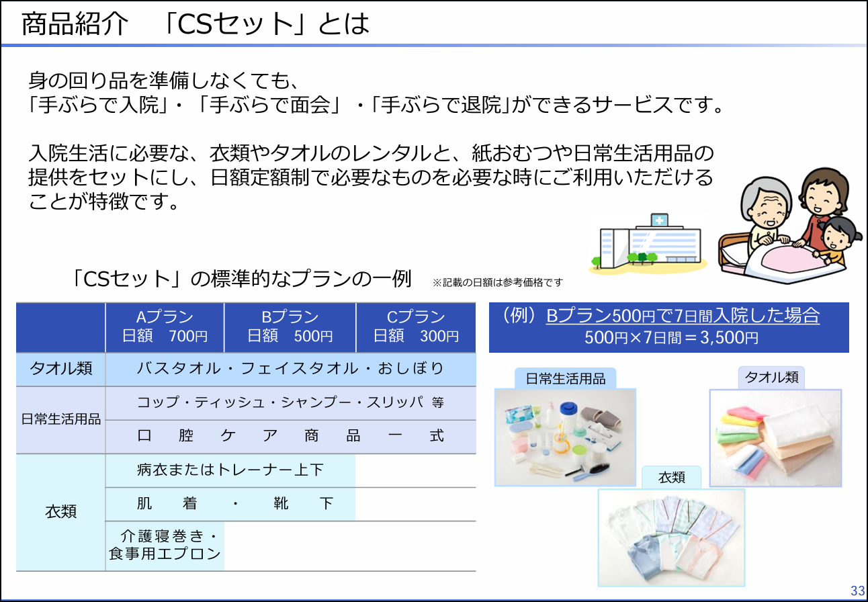Click the 病衣またはトレーナー上下 cell
The width and height of the screenshot is (868, 602).
click(x=230, y=470)
